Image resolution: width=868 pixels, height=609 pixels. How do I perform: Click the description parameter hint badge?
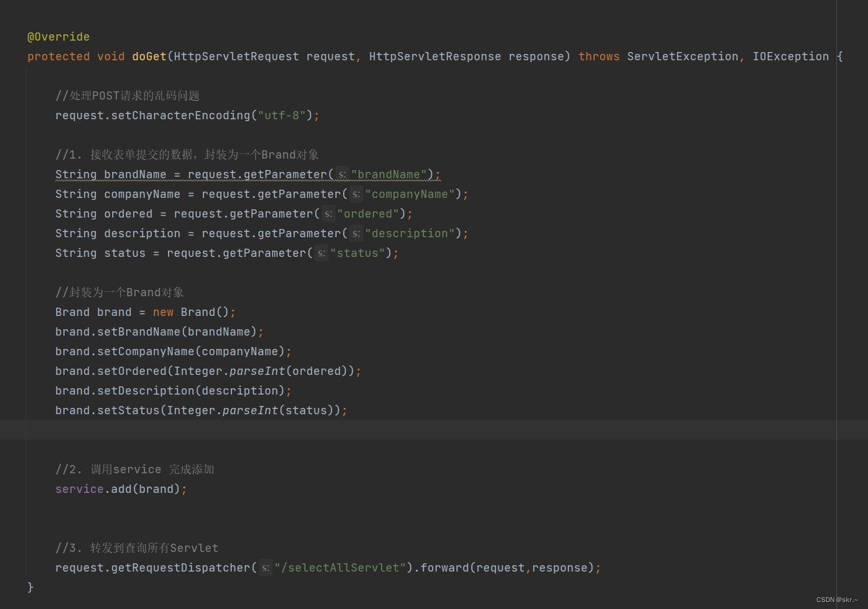[356, 233]
